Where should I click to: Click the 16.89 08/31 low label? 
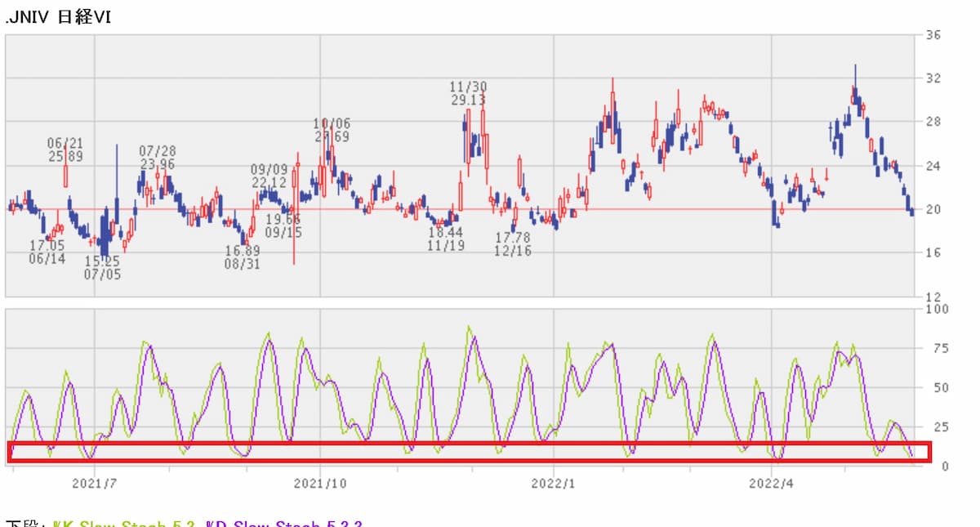tap(243, 257)
